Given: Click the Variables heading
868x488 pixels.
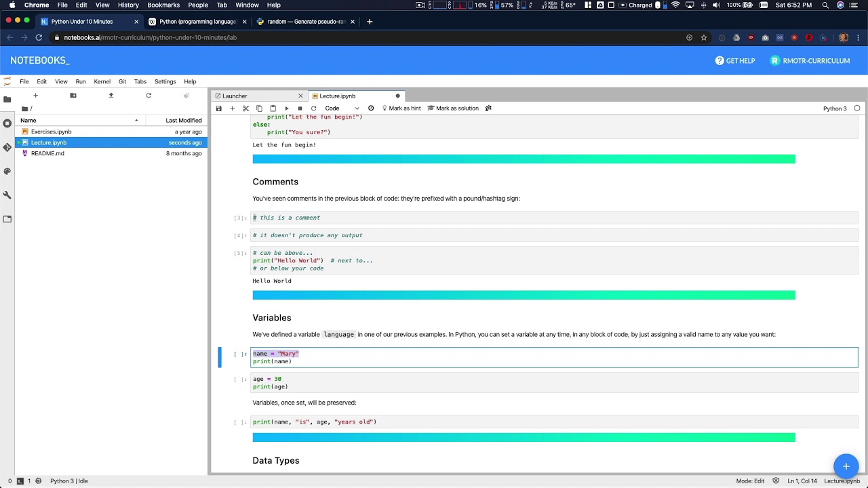Looking at the screenshot, I should coord(272,317).
